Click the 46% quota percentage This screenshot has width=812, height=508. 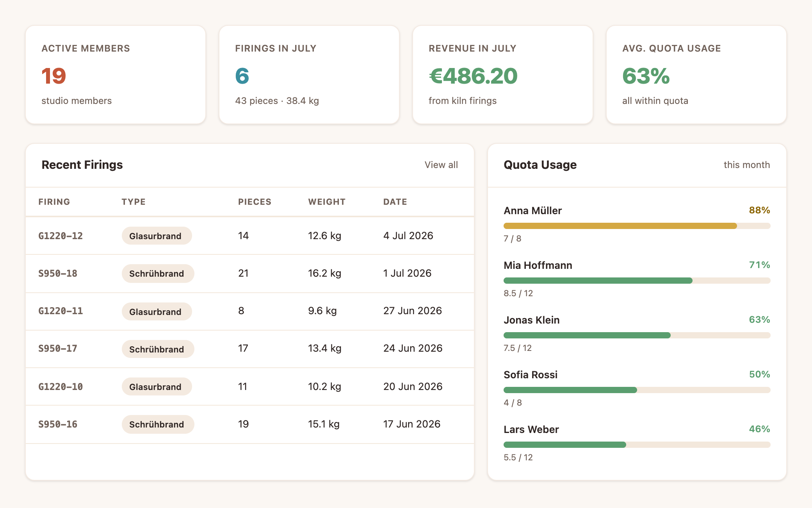[759, 429]
